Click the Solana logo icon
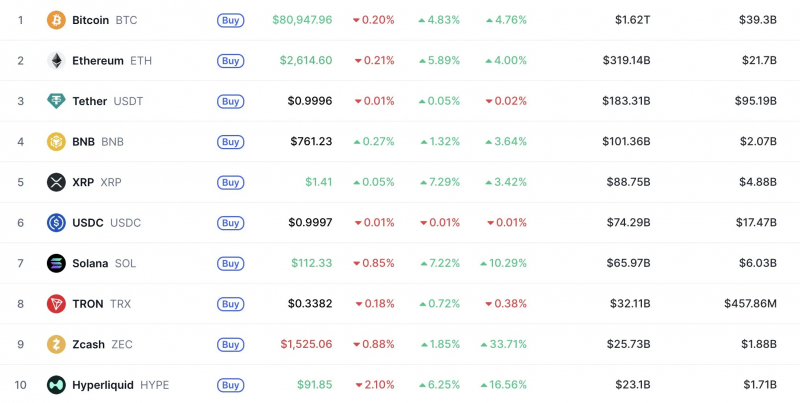The height and width of the screenshot is (403, 800). click(x=56, y=263)
